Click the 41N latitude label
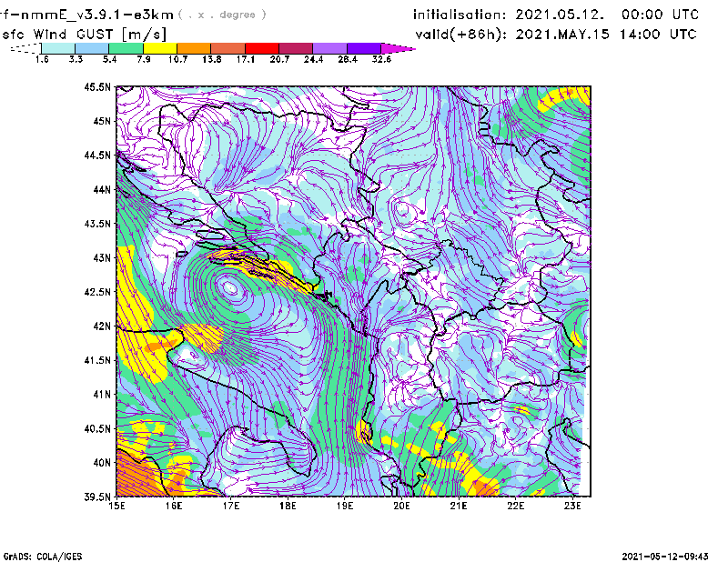728x562 pixels. tap(102, 395)
